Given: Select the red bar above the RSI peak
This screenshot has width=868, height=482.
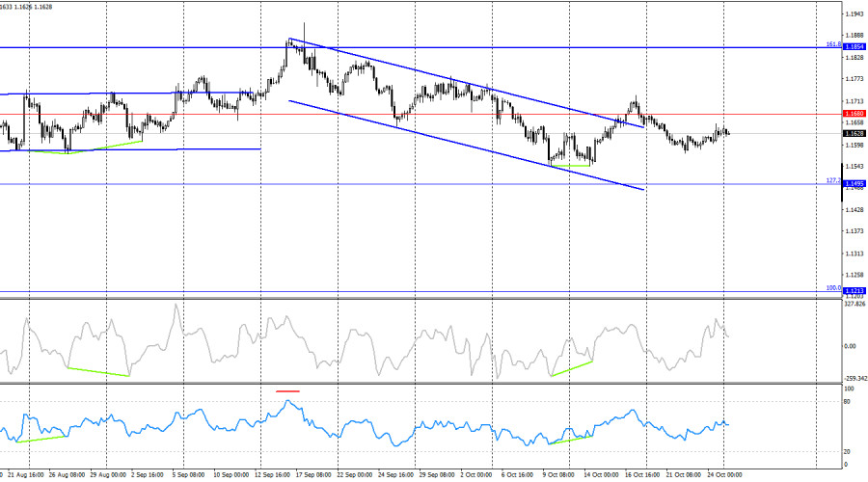Looking at the screenshot, I should [287, 391].
